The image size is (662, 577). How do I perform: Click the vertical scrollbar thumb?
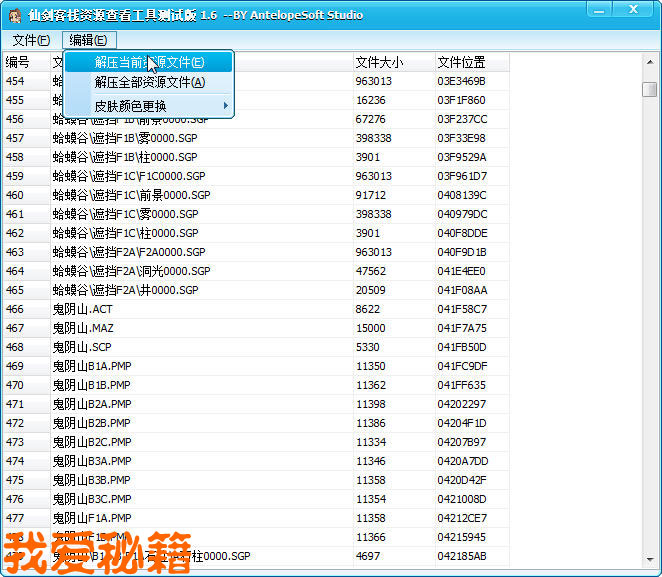pos(650,89)
